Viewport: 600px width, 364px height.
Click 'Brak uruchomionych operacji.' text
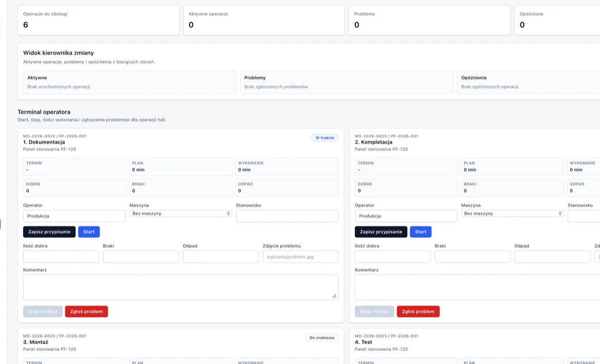pyautogui.click(x=59, y=87)
